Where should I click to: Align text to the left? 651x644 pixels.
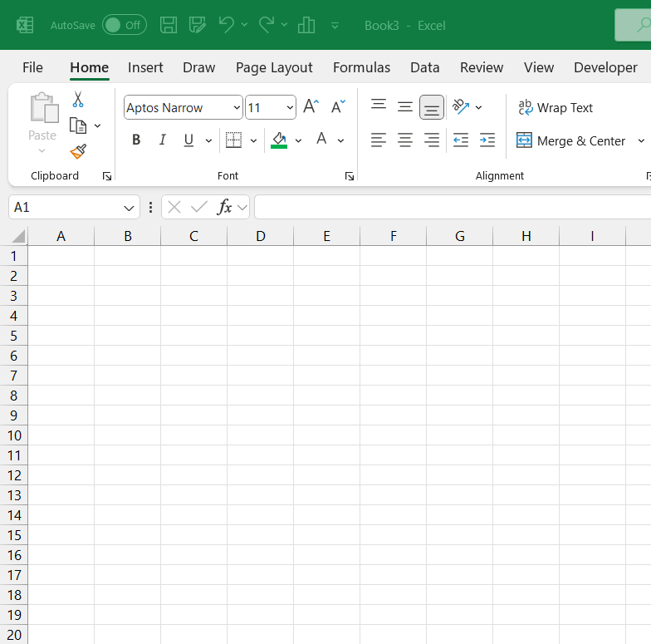379,140
